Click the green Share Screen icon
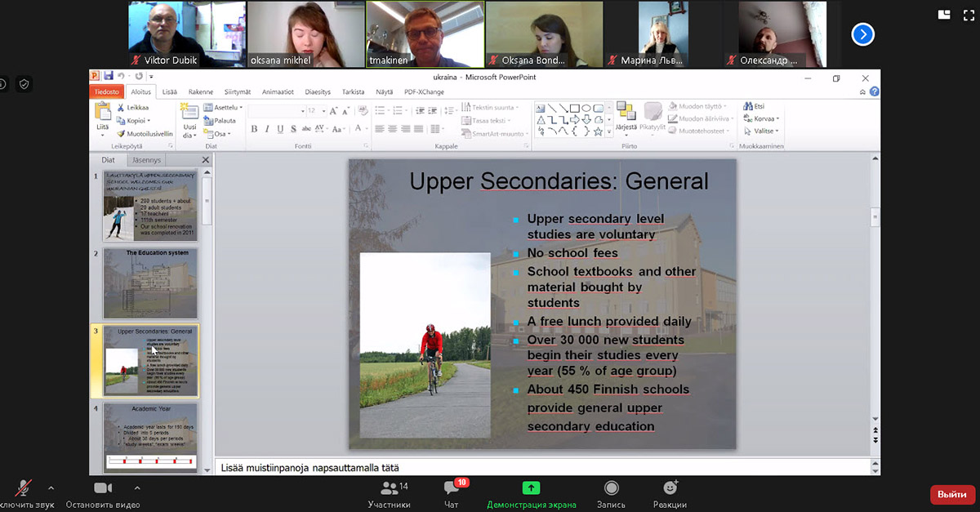 [x=531, y=488]
